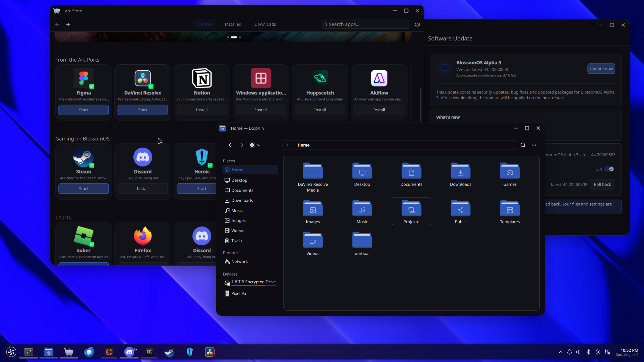The image size is (644, 362).
Task: Switch to the Downloads tab in Arc Store
Action: tap(265, 24)
